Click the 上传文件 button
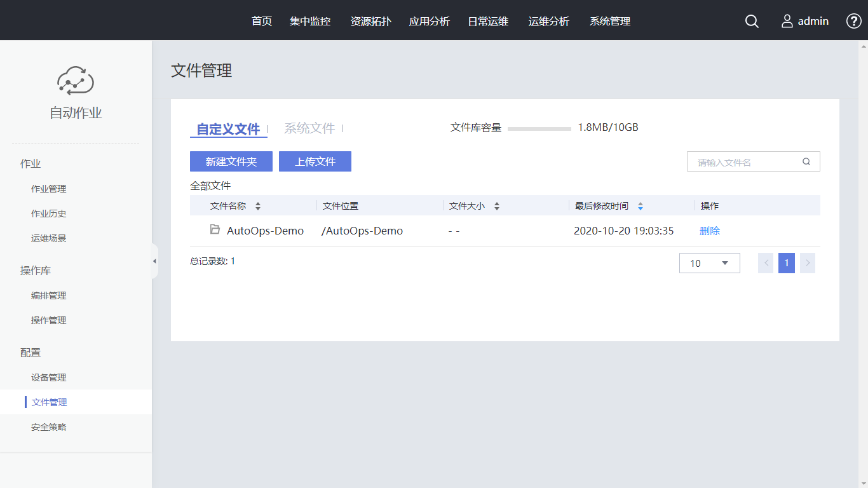Viewport: 868px width, 488px height. click(315, 161)
